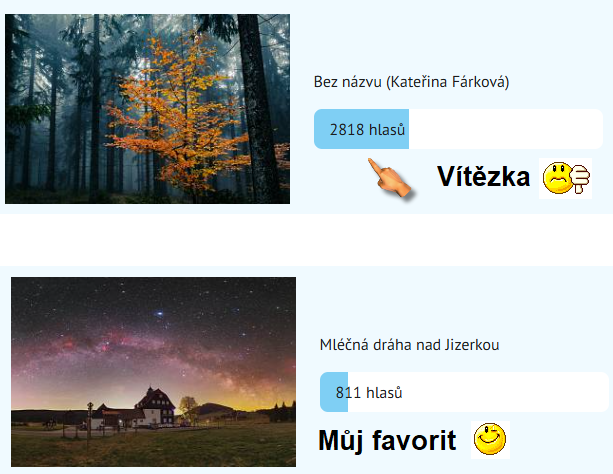Select the '811 hlasů' vote count text
613x474 pixels.
coord(369,393)
